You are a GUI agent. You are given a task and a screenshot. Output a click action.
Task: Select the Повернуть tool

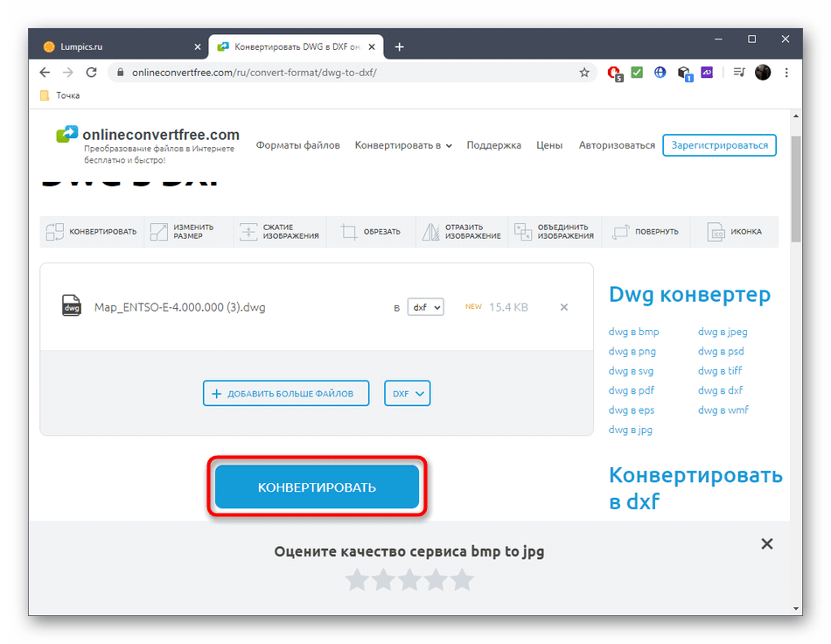[646, 232]
